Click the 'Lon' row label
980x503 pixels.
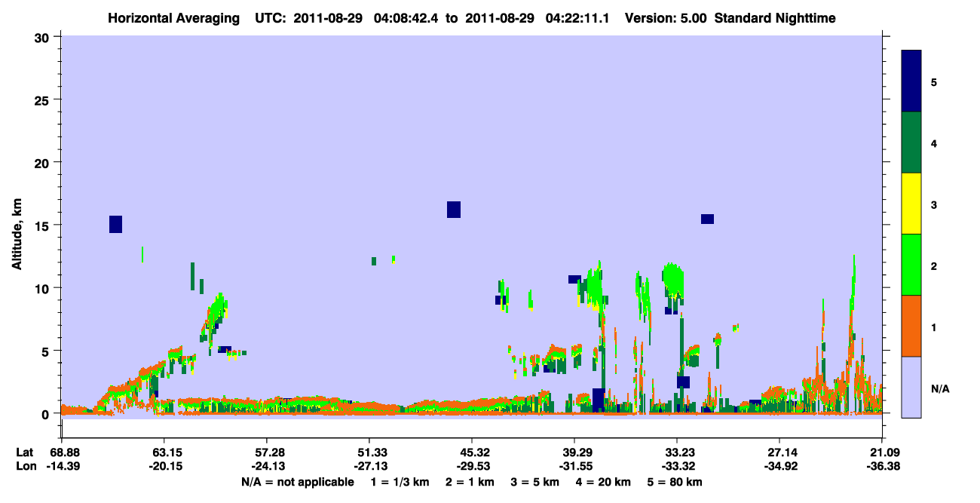[x=25, y=466]
